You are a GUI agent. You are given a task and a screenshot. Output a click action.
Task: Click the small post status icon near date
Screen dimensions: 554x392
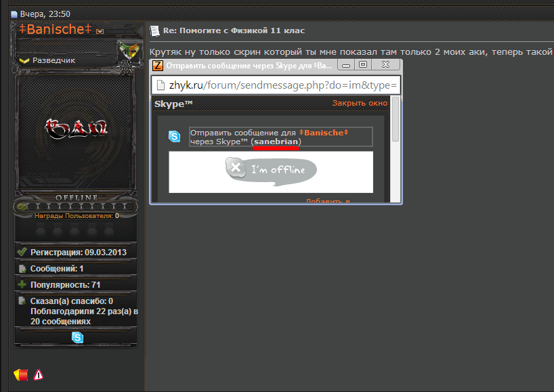14,14
